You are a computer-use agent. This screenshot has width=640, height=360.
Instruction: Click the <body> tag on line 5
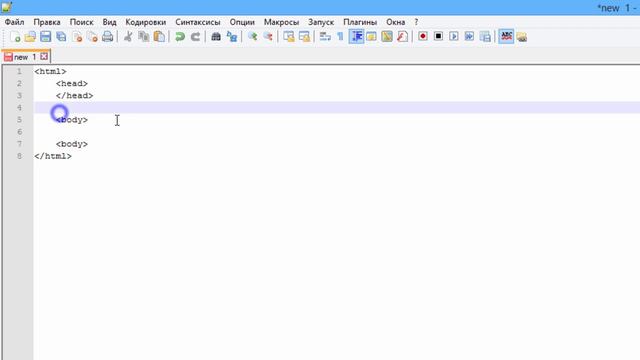click(72, 120)
